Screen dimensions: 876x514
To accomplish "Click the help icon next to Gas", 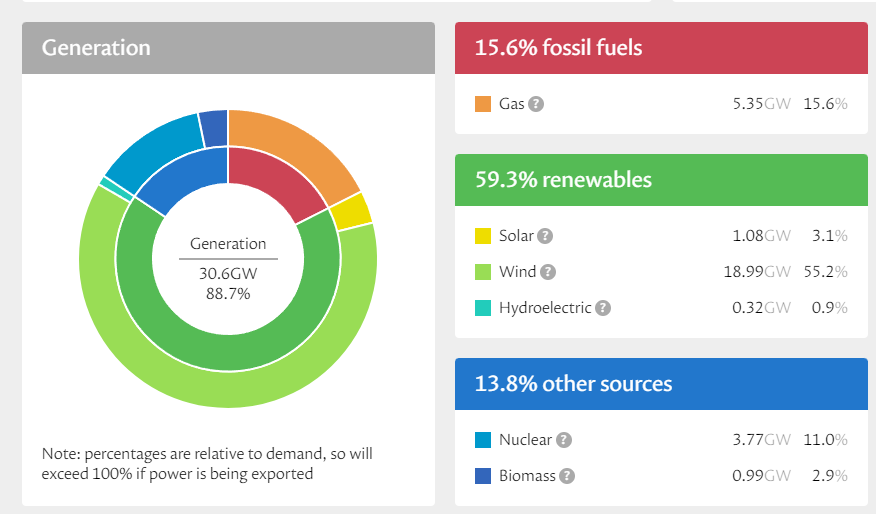I will 536,104.
